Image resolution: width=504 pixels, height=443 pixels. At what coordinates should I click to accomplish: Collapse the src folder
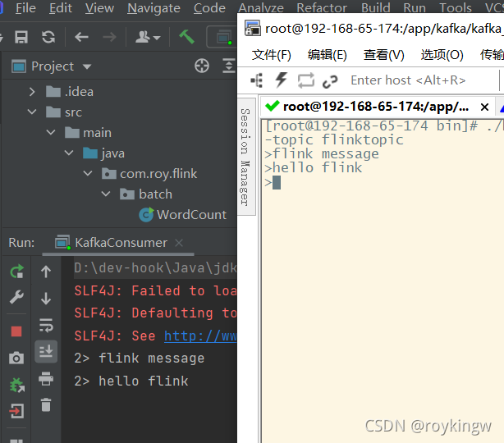point(32,112)
